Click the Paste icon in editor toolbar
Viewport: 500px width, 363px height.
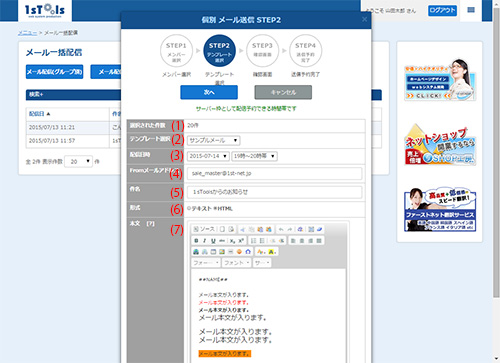tap(260, 229)
